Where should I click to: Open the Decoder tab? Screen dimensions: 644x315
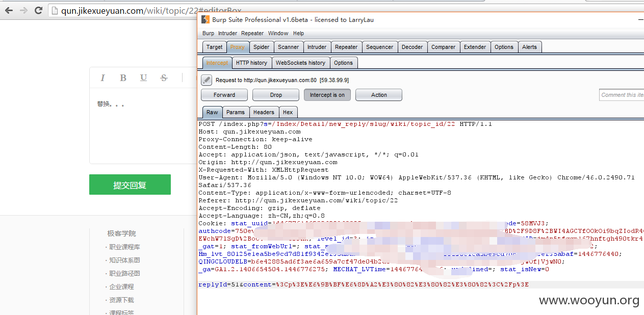coord(412,47)
